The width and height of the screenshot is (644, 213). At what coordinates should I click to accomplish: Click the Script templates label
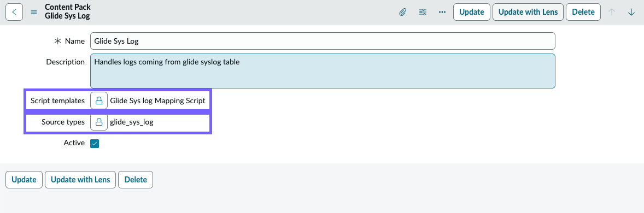57,101
